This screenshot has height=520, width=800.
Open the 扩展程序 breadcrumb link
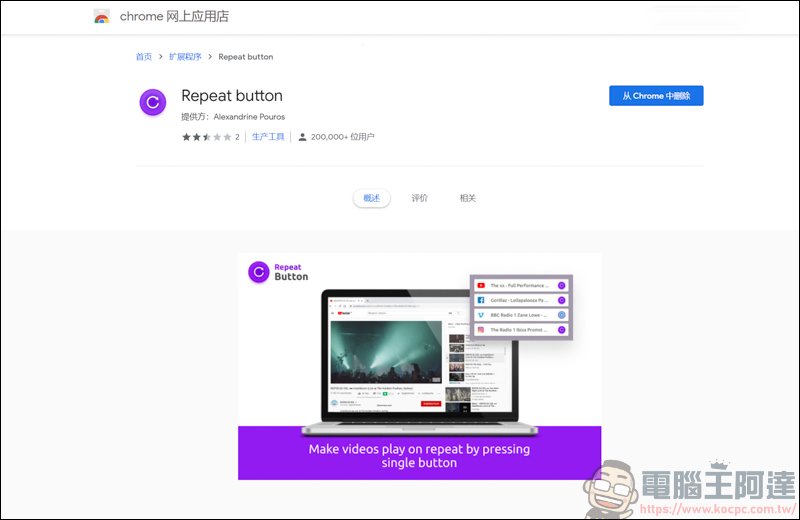click(x=184, y=57)
